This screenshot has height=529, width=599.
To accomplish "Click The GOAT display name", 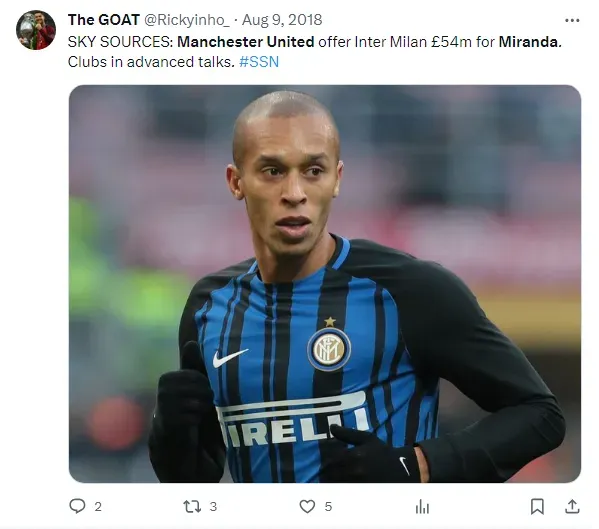I will click(104, 20).
